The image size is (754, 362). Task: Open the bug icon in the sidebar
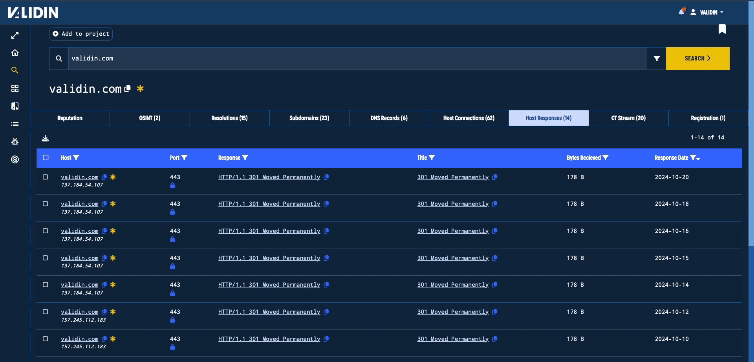pos(15,142)
